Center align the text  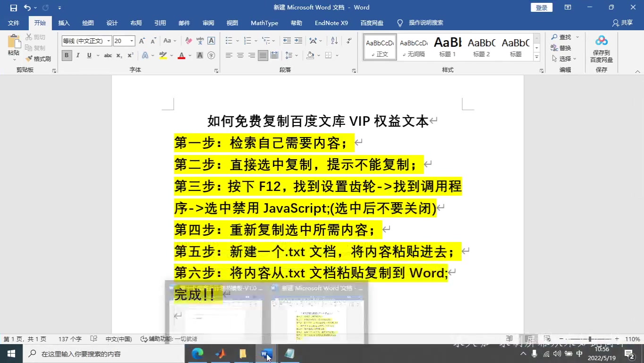(240, 55)
